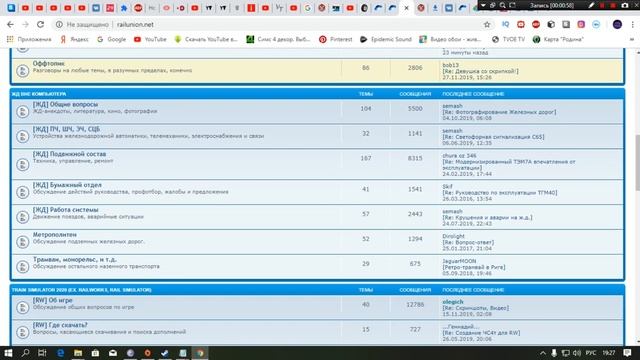
Task: Open the ЖД ВНЕ КОМПЬЮТЕРА category header
Action: (39, 94)
